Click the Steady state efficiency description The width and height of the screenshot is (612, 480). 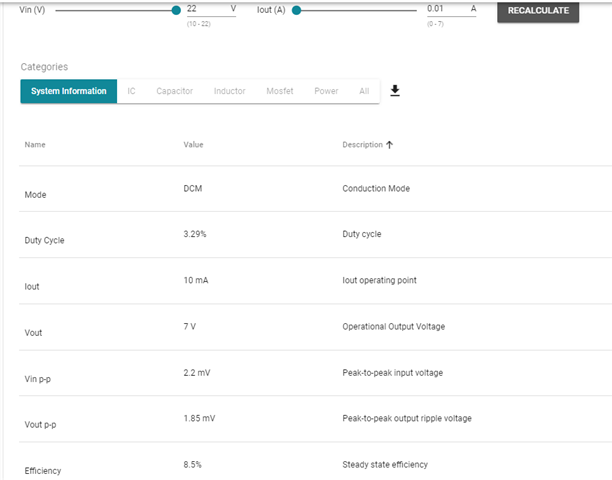[385, 465]
